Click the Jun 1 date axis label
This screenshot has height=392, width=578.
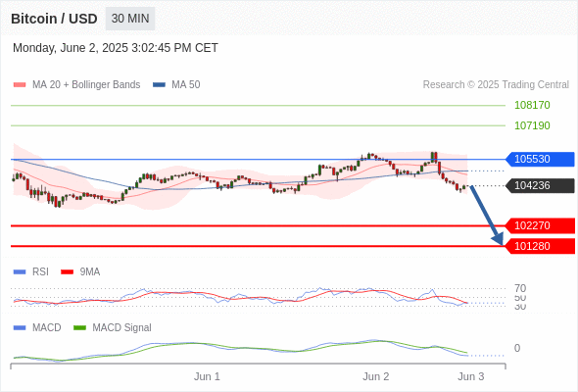coord(207,376)
